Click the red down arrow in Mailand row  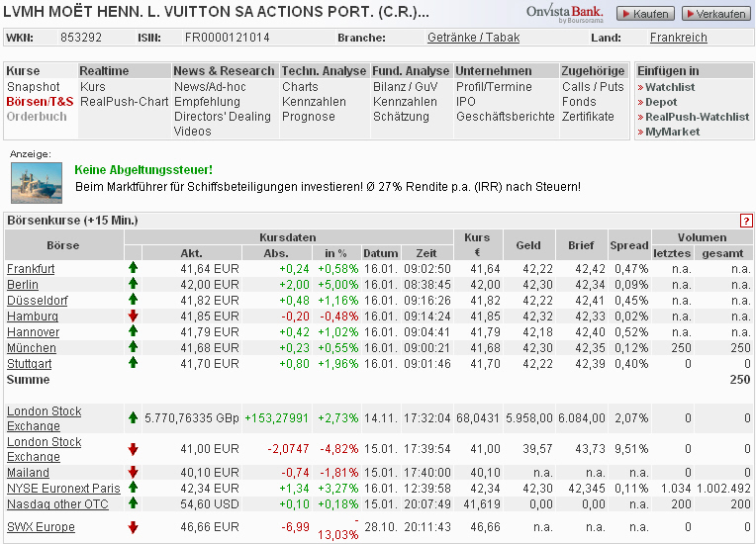click(133, 472)
